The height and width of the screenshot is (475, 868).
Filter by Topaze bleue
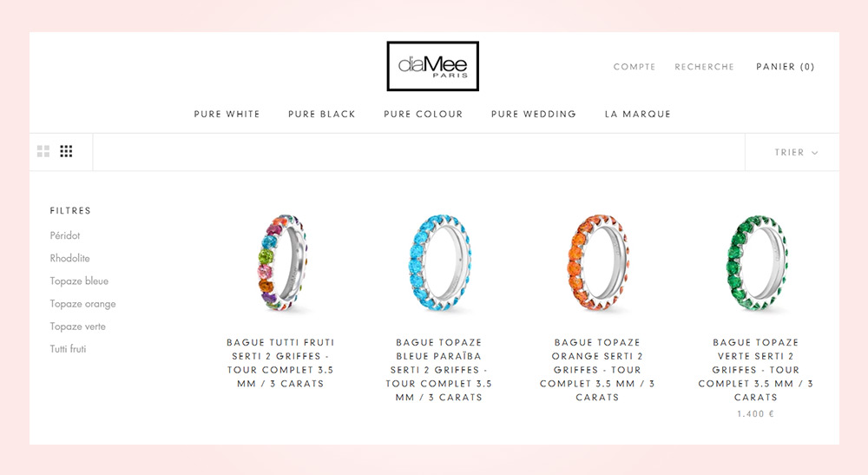point(79,280)
